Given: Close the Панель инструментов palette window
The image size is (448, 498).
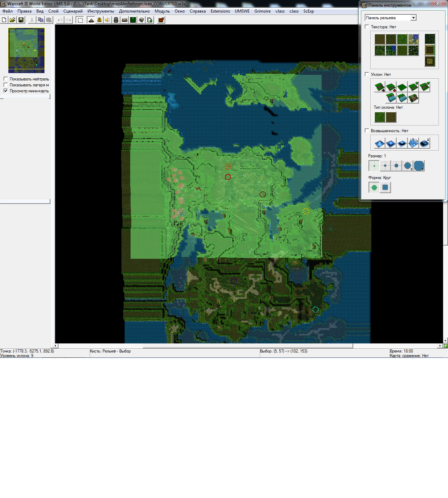Looking at the screenshot, I should pyautogui.click(x=437, y=3).
